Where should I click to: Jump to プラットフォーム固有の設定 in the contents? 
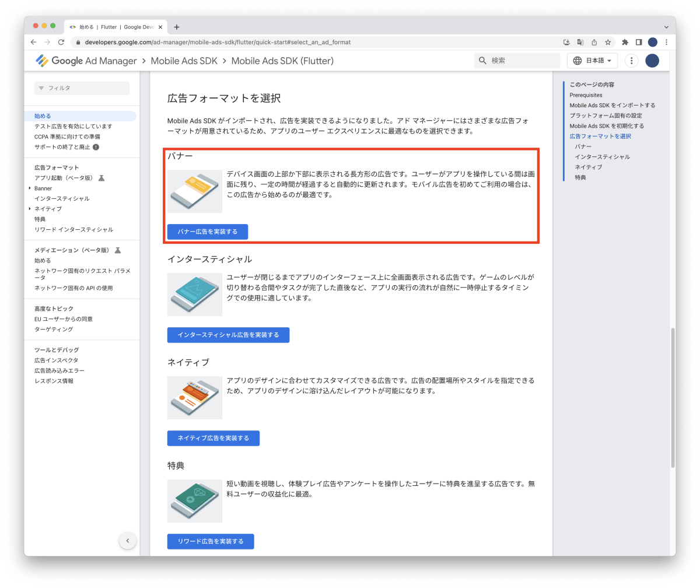point(606,116)
